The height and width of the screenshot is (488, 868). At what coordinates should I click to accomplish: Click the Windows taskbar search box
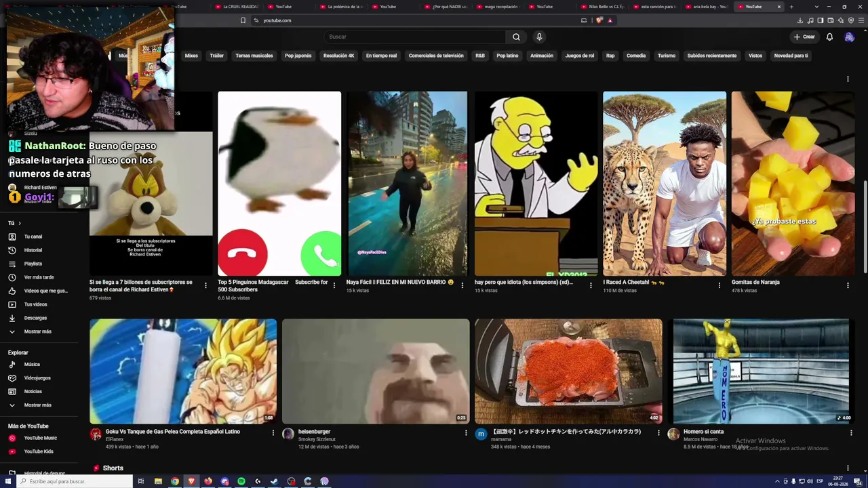[75, 481]
